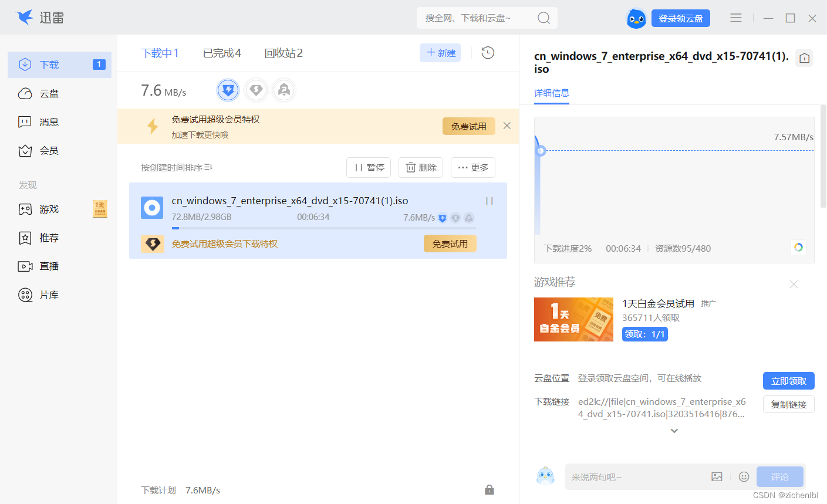Screen dimensions: 827x504
Task: Focus the 来说两句吧 comment input field
Action: (x=636, y=477)
